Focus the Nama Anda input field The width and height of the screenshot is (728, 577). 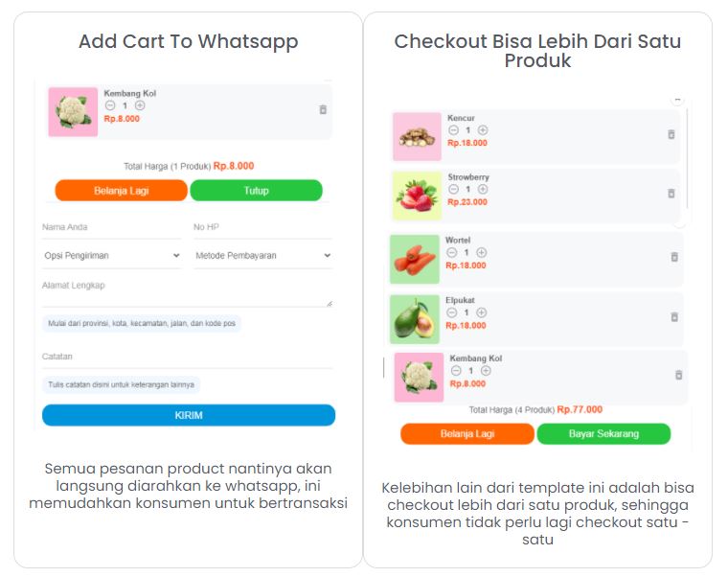pos(111,228)
